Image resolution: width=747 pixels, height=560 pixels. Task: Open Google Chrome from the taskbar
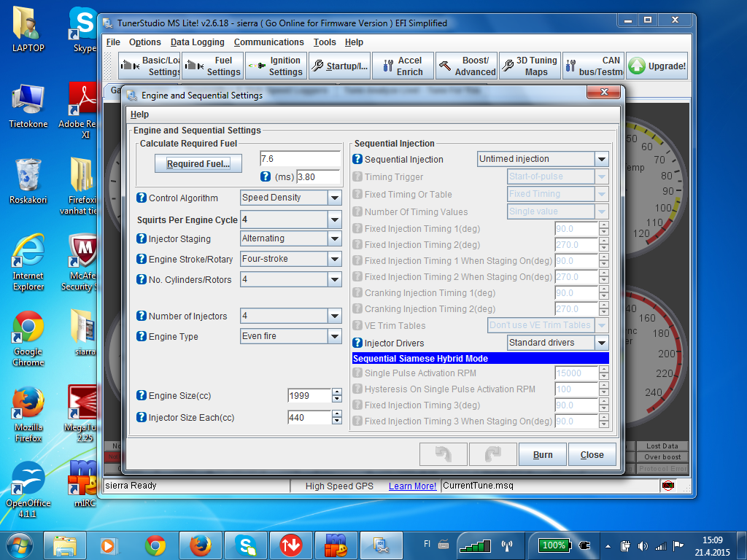pyautogui.click(x=155, y=545)
